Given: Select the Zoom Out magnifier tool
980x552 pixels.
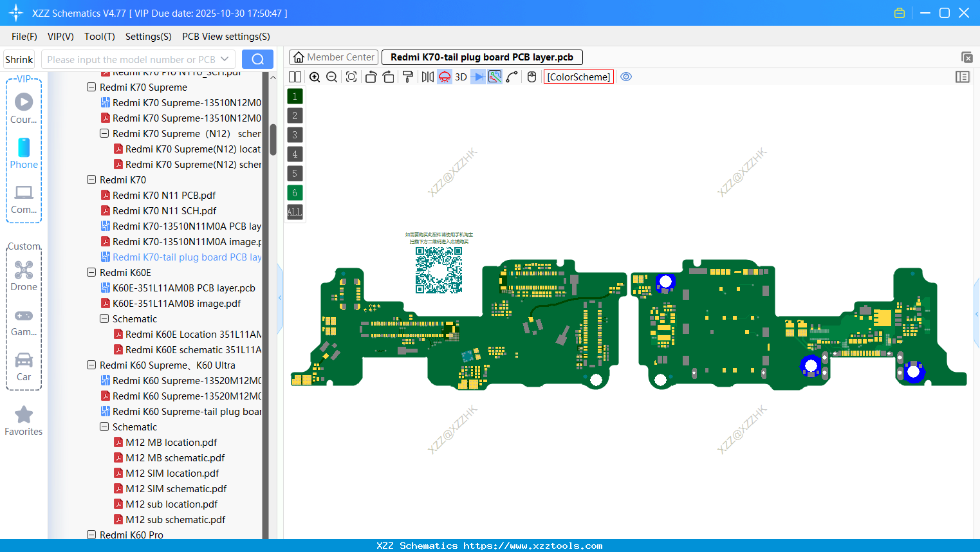Looking at the screenshot, I should (331, 77).
